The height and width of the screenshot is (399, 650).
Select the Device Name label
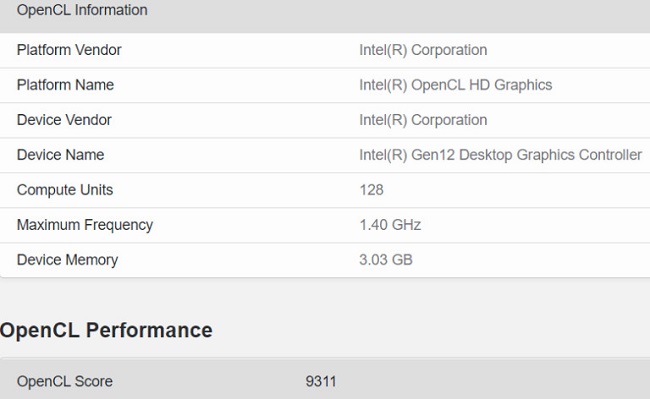click(61, 155)
